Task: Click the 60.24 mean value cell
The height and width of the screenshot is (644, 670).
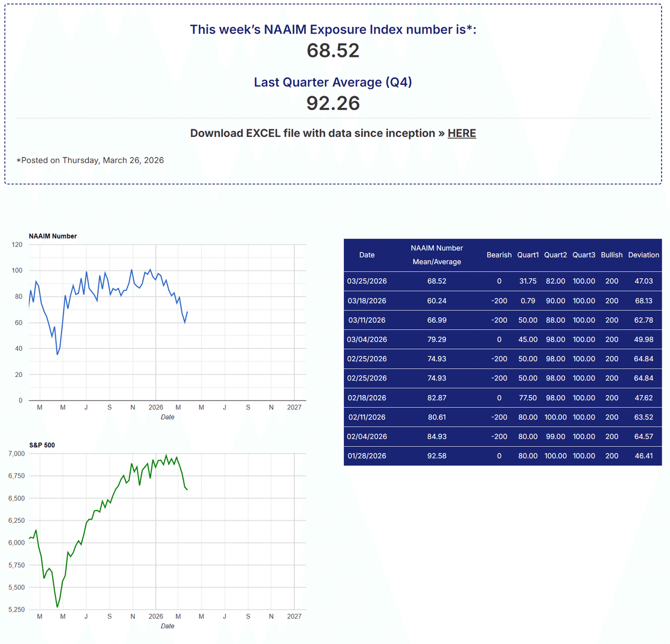Action: pyautogui.click(x=437, y=300)
